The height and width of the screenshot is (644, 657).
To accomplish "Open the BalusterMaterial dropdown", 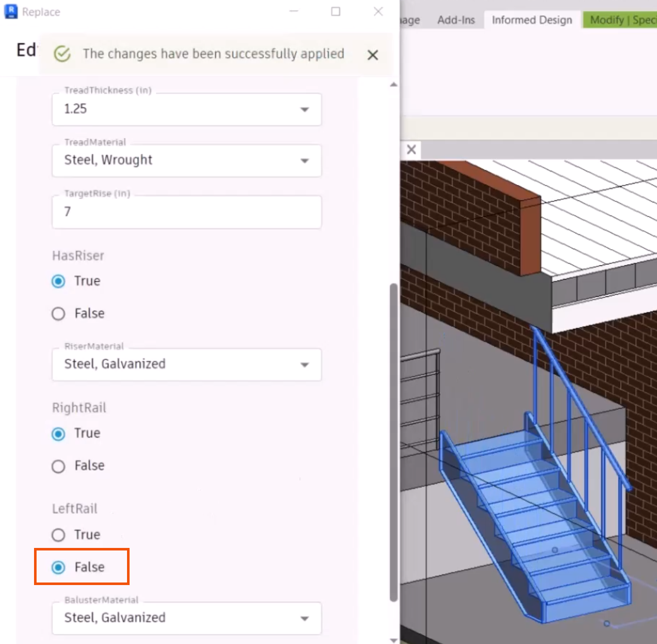I will (x=186, y=618).
